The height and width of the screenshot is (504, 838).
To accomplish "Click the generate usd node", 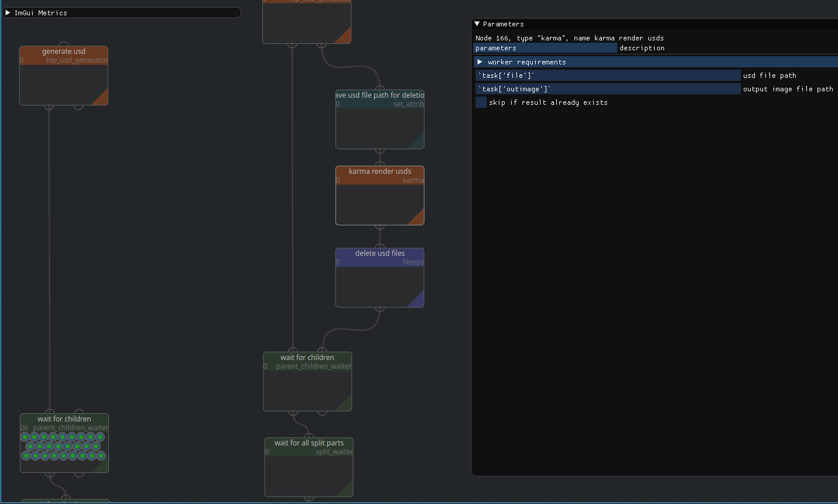I will (63, 75).
